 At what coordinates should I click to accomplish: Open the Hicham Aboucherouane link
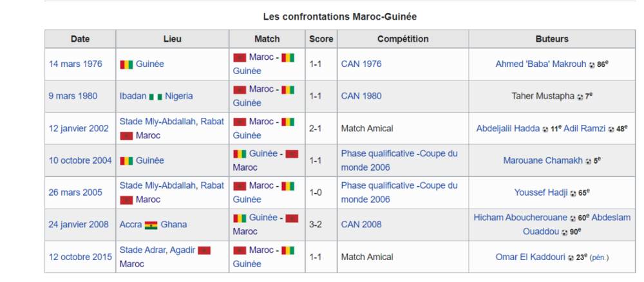521,218
